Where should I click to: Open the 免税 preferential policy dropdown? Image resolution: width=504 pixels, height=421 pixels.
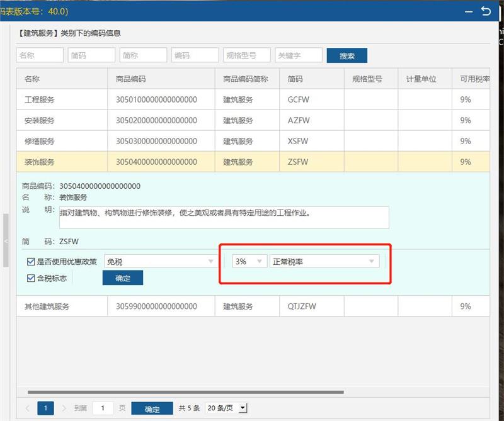coord(160,262)
